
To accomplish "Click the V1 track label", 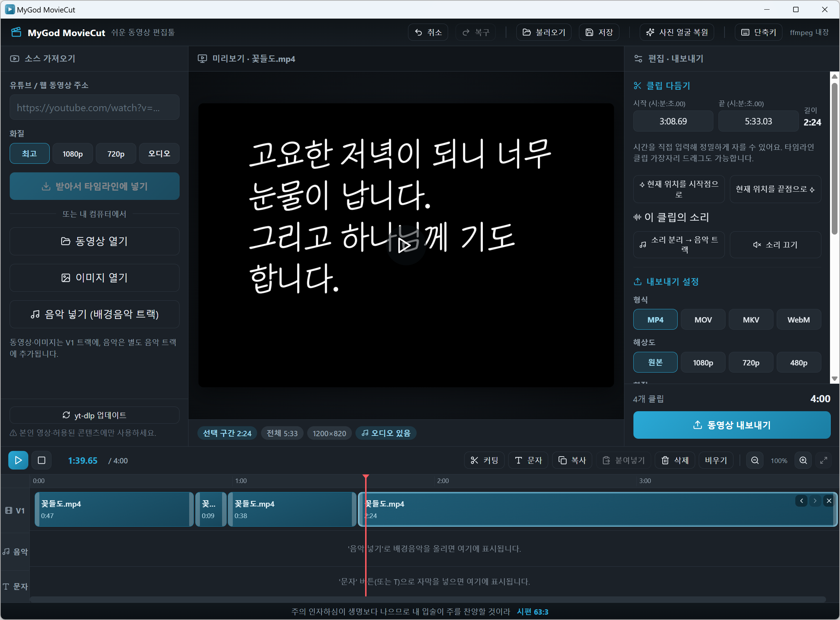I will coord(15,511).
